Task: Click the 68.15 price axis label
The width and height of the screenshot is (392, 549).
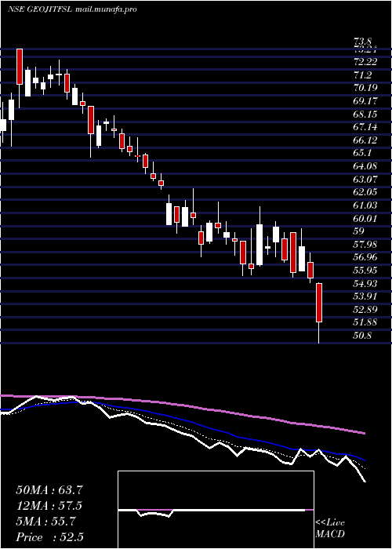Action: [x=365, y=115]
